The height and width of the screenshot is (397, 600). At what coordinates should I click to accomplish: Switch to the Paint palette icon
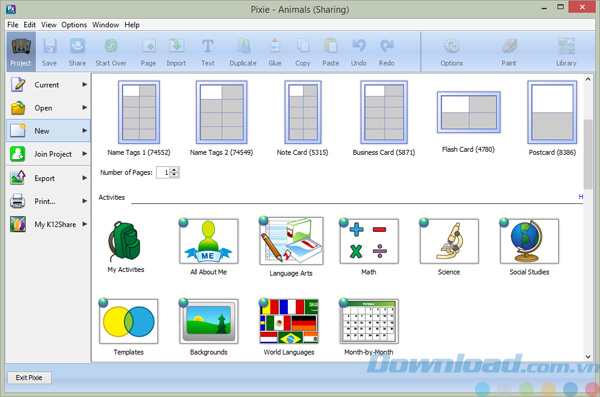pos(509,52)
